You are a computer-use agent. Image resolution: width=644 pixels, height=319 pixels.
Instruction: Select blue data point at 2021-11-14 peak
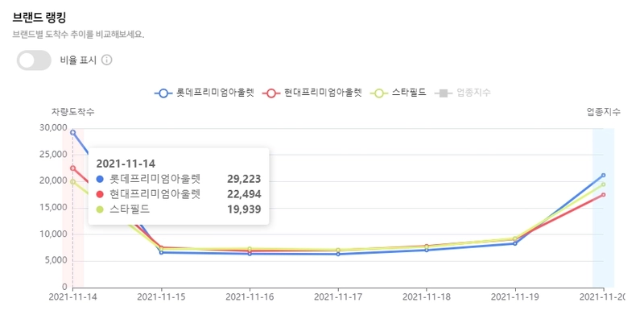pyautogui.click(x=72, y=132)
